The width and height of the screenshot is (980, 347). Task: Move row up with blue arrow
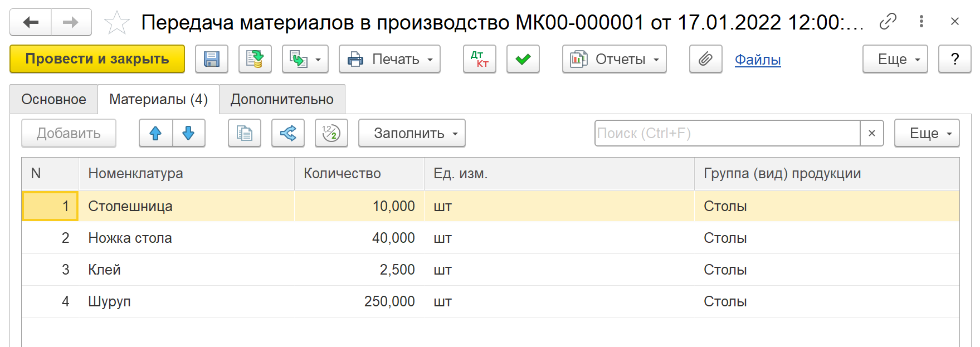point(155,133)
